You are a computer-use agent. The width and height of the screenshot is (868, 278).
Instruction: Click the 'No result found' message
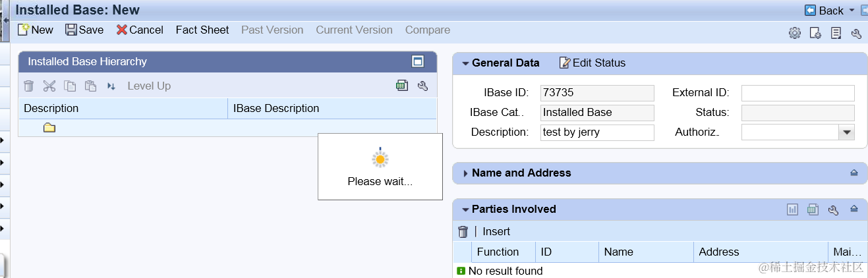click(x=506, y=271)
